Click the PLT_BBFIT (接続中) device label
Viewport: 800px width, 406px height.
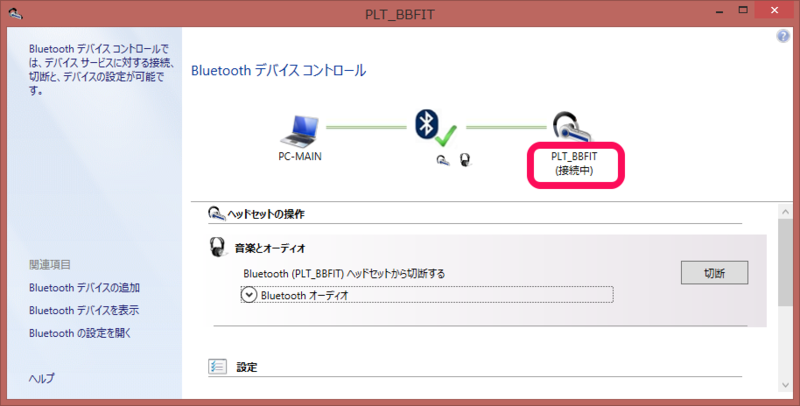tap(574, 163)
